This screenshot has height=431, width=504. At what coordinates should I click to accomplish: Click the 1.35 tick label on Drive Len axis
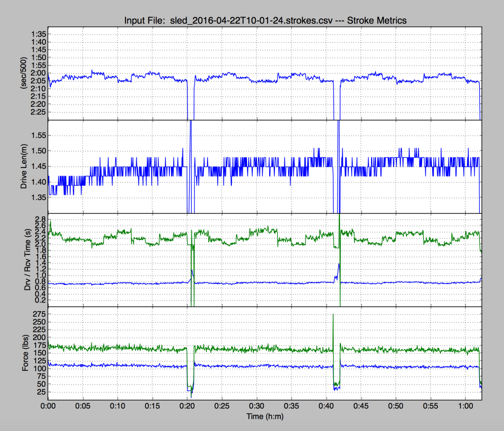[38, 197]
